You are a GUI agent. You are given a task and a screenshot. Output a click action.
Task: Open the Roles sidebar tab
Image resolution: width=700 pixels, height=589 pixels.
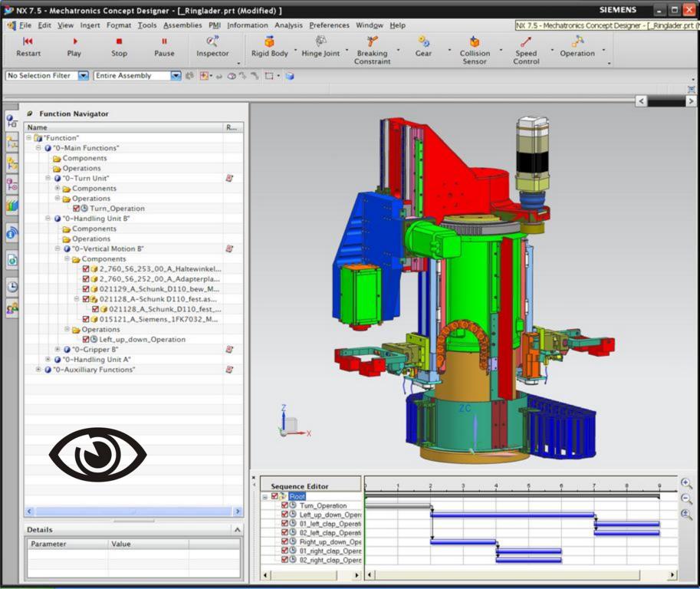pyautogui.click(x=12, y=308)
